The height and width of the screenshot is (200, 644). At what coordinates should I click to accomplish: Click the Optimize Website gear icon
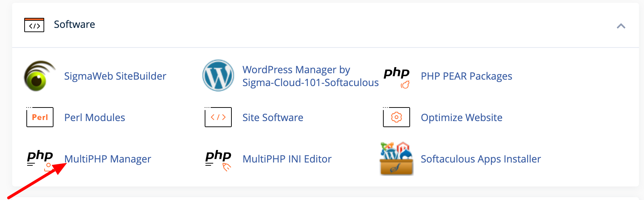coord(397,117)
